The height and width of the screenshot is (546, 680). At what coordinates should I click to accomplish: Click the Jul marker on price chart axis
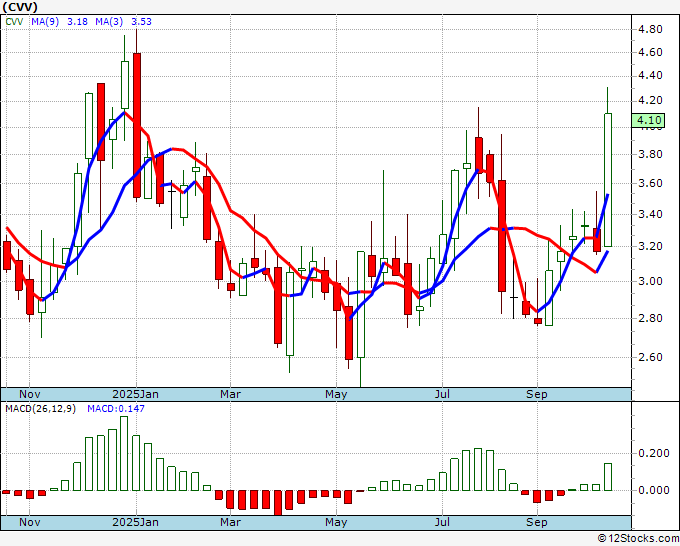441,394
